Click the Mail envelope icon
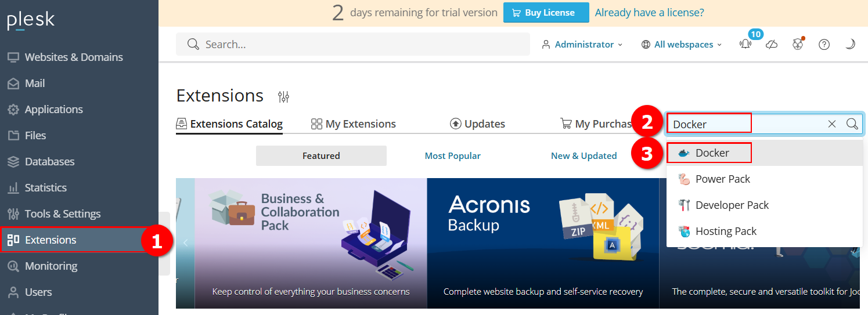 (13, 84)
